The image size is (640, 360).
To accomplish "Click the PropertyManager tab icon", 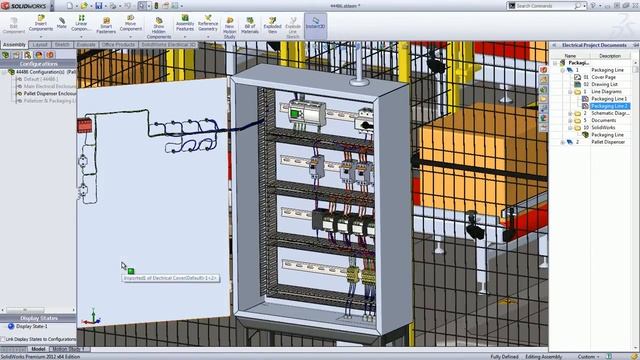I will (x=17, y=55).
